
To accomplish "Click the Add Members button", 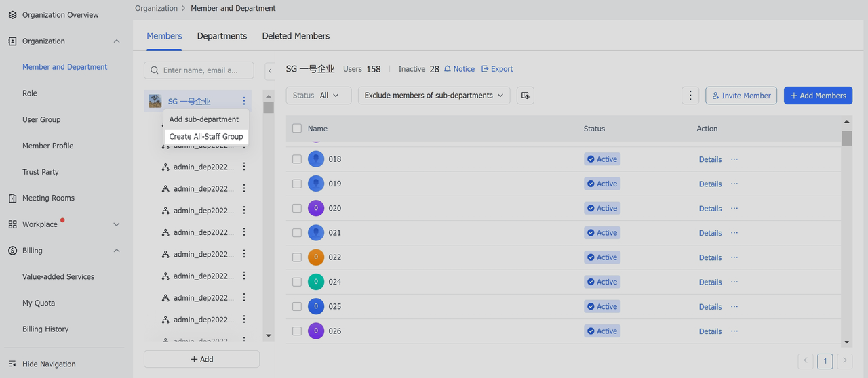I will pyautogui.click(x=818, y=96).
